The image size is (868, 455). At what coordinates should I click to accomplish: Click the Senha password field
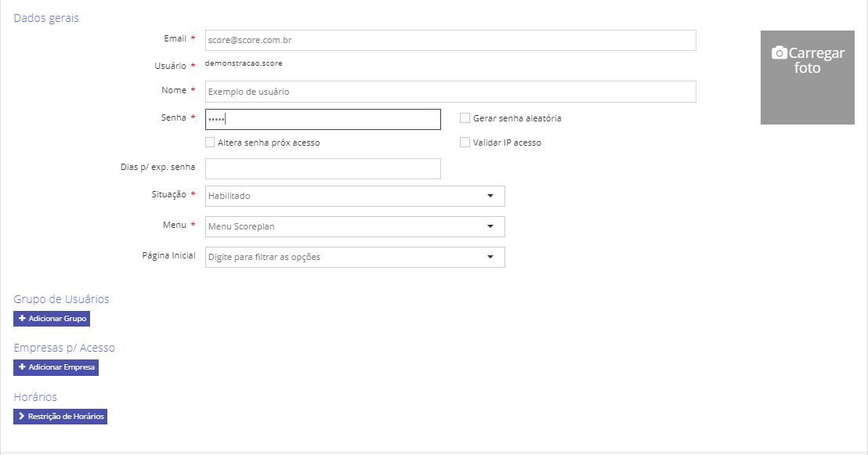(323, 119)
